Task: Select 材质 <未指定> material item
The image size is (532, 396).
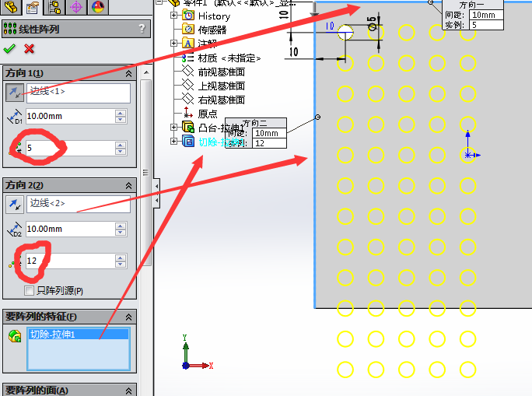Action: (x=229, y=58)
